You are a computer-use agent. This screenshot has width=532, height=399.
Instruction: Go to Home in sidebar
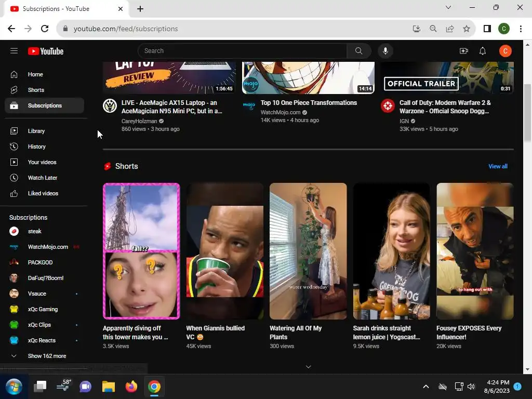coord(45,74)
